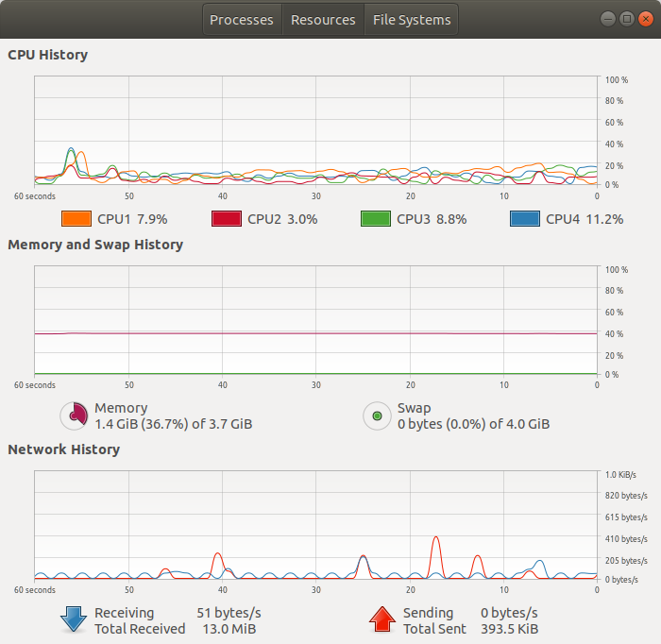
Task: Click the Memory and Swap History graph
Action: pos(315,320)
